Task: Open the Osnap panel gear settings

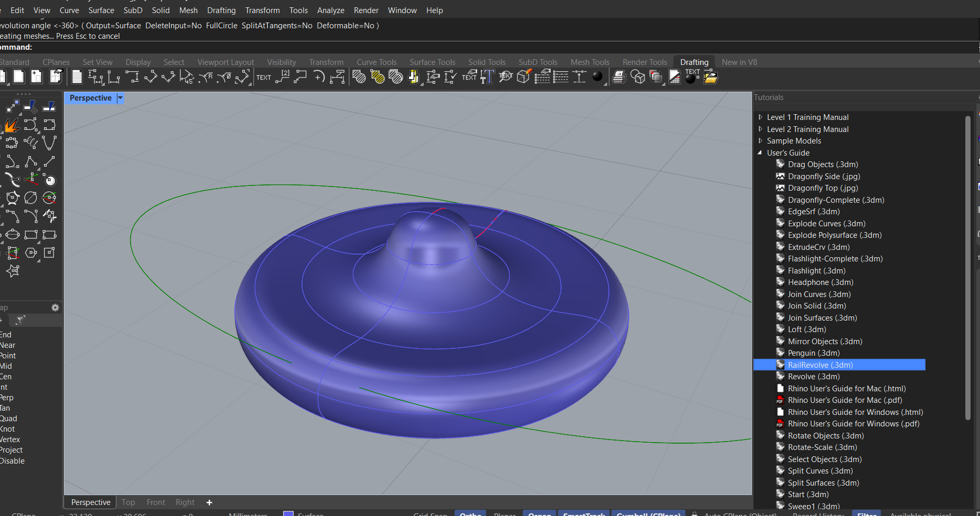Action: point(55,308)
